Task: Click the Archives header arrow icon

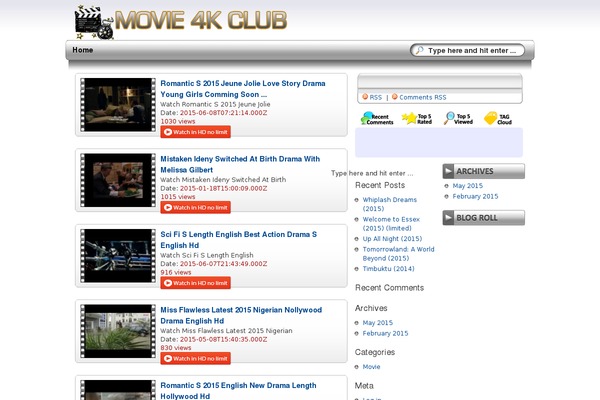Action: 448,171
